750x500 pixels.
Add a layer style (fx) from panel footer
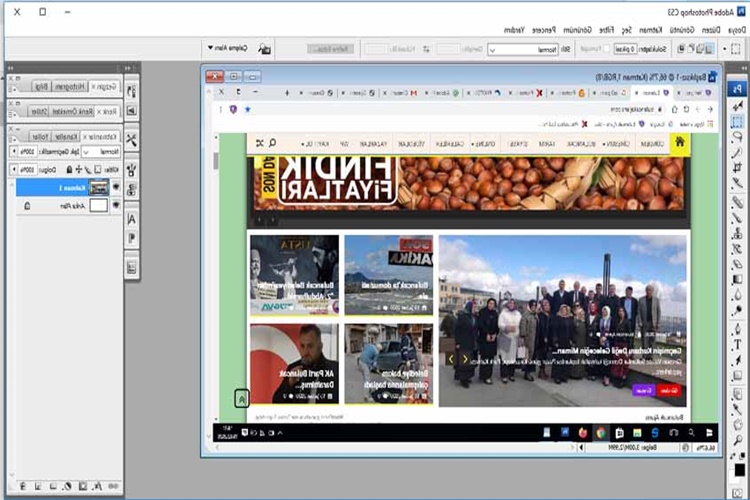tap(98, 486)
